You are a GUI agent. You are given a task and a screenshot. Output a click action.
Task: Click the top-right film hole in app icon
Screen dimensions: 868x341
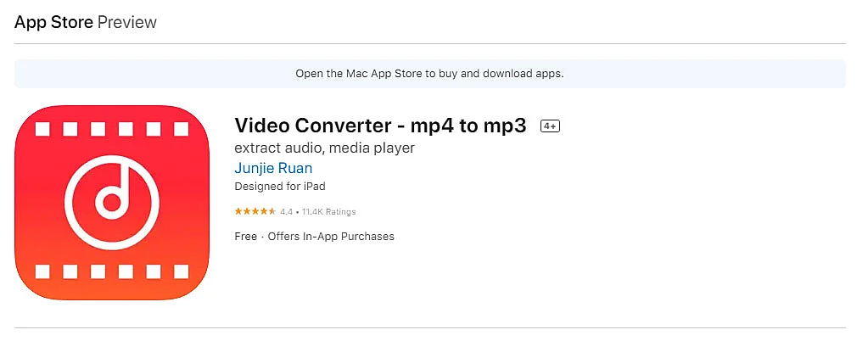(179, 131)
